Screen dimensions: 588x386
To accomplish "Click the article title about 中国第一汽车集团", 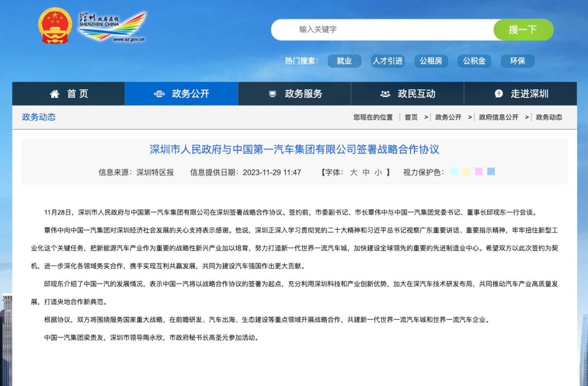I will [x=295, y=149].
